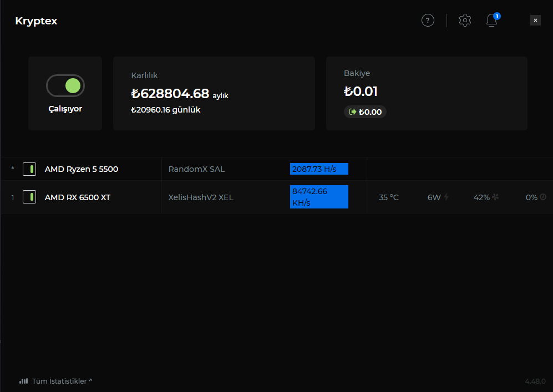This screenshot has width=553, height=392.
Task: Click the green arrow icon in withdrawal pill
Action: 352,112
